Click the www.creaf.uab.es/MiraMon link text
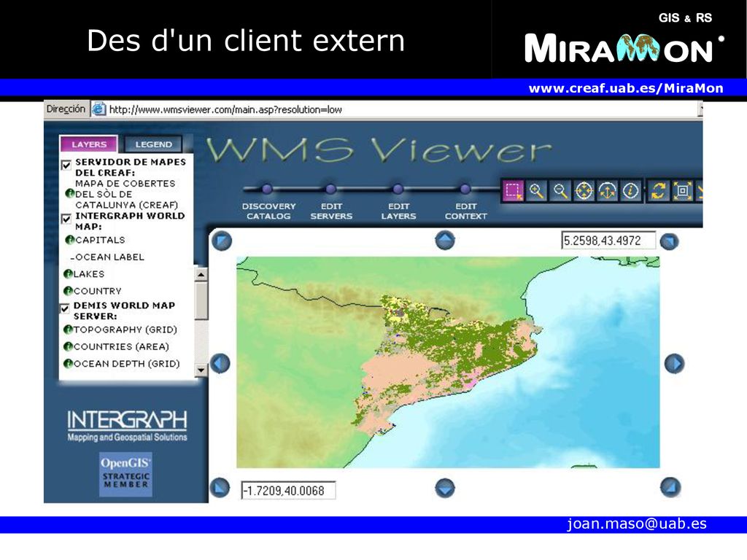The image size is (747, 560). click(x=626, y=88)
